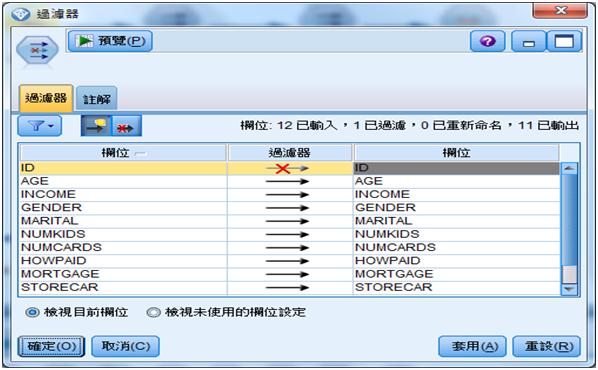Screen dimensions: 598x370
Task: Select INCOME in left field column
Action: (123, 195)
